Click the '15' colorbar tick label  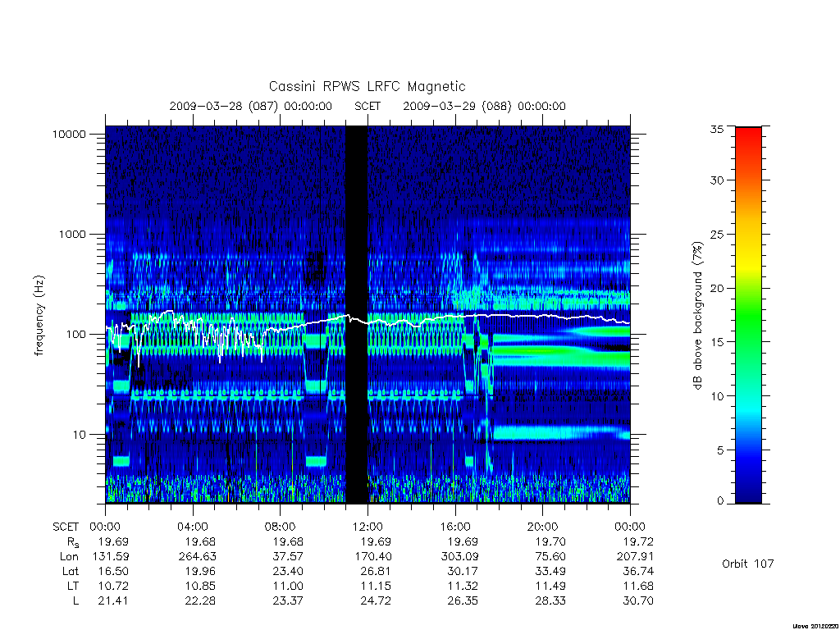point(716,342)
